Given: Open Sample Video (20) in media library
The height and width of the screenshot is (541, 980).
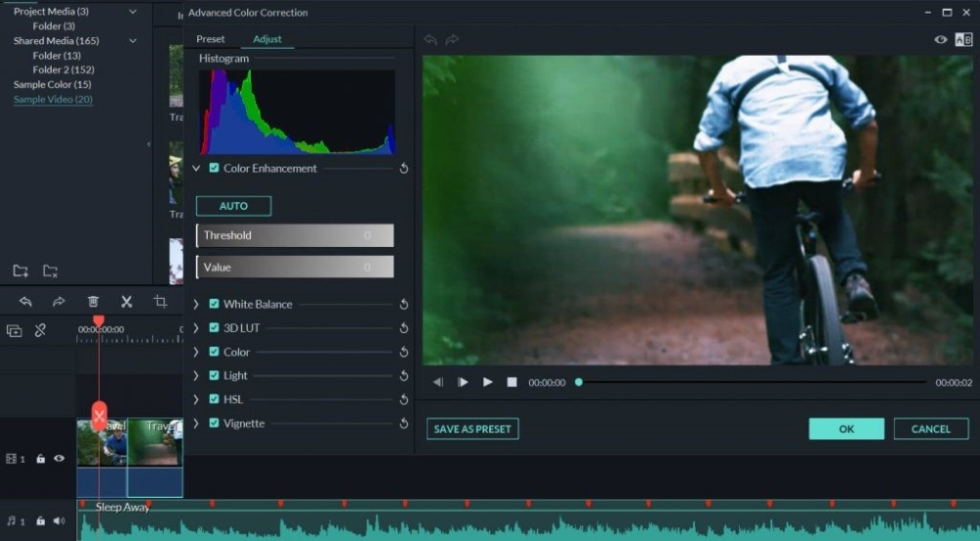Looking at the screenshot, I should tap(53, 99).
